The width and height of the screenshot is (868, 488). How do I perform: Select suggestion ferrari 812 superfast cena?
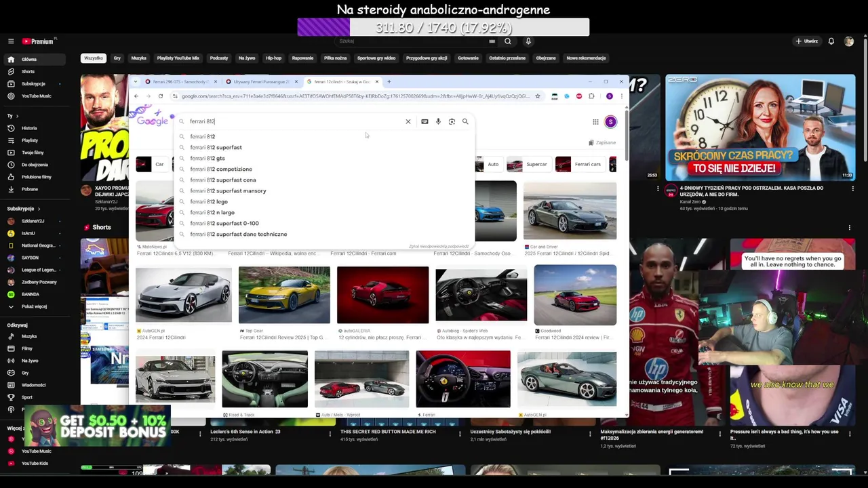coord(325,180)
